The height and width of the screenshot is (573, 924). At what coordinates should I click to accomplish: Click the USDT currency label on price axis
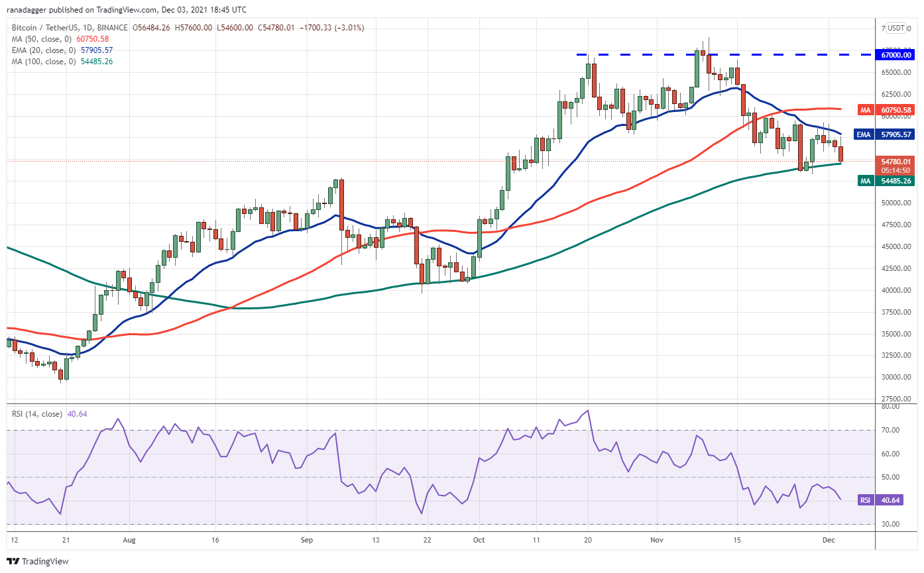point(896,28)
